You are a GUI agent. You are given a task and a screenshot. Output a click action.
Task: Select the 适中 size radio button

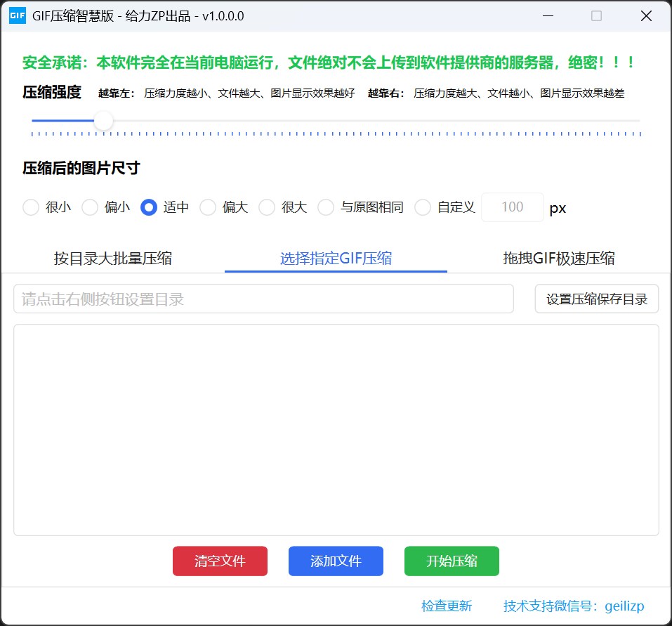click(x=149, y=207)
